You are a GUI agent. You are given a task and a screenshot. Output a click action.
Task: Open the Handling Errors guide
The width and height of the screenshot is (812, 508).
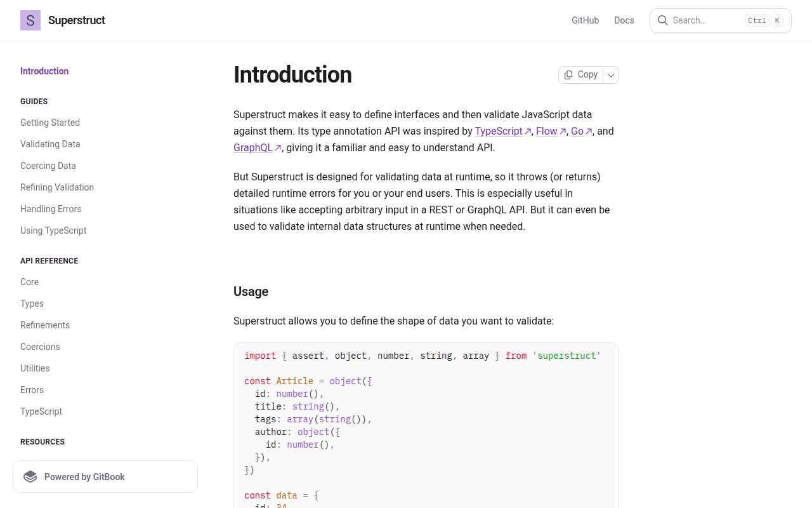(x=51, y=209)
